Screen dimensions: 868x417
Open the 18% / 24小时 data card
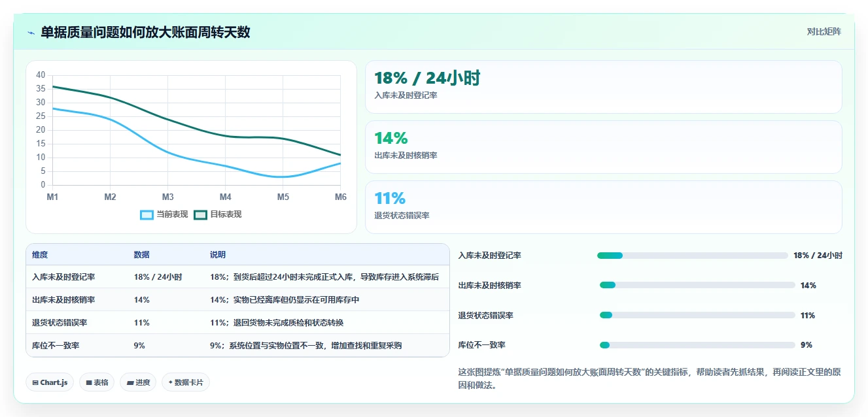click(x=603, y=87)
